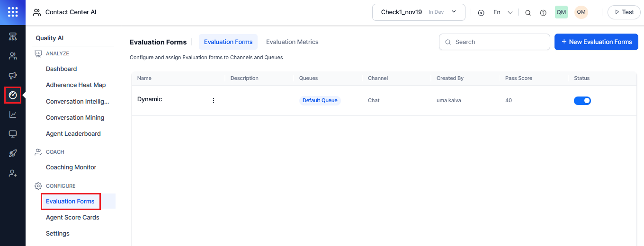Focus the evaluation forms Search field
This screenshot has width=644, height=246.
(x=494, y=42)
